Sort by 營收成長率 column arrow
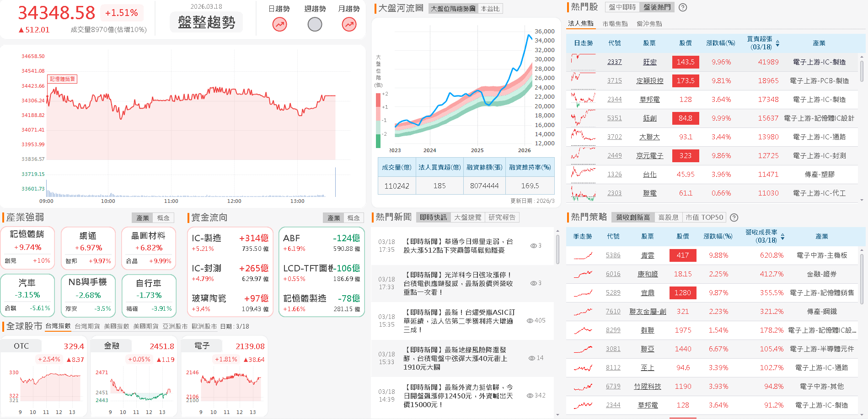Viewport: 868px width, 419px height. [x=782, y=237]
